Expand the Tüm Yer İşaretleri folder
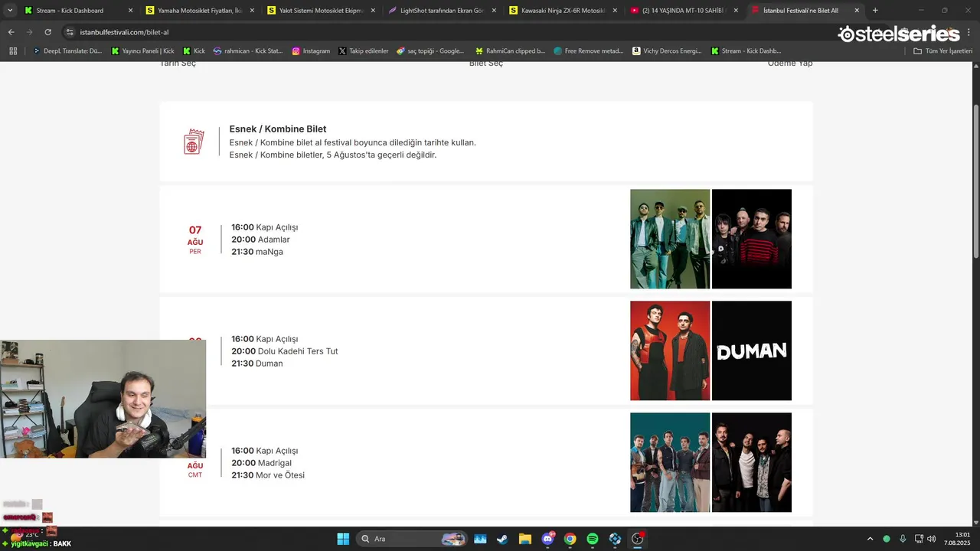 click(x=942, y=51)
